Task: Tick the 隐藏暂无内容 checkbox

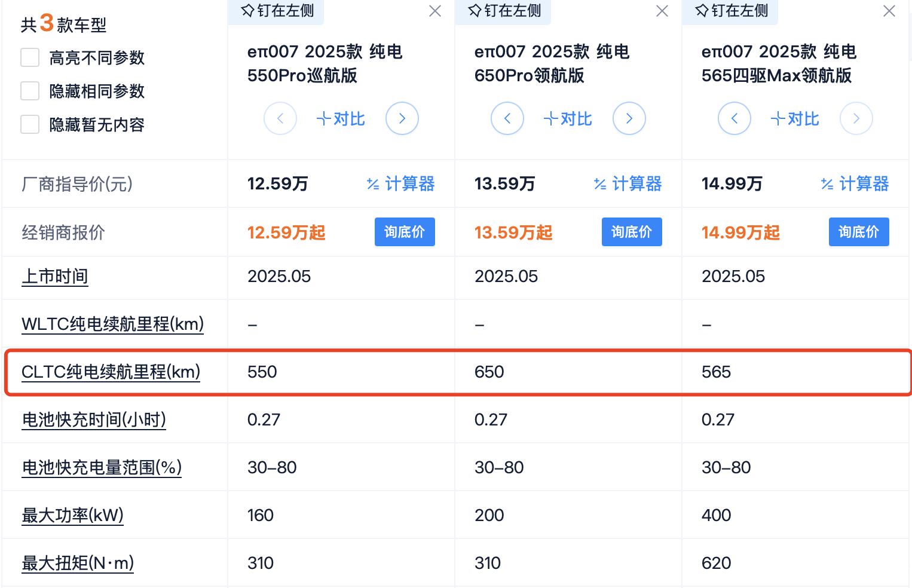Action: coord(30,124)
